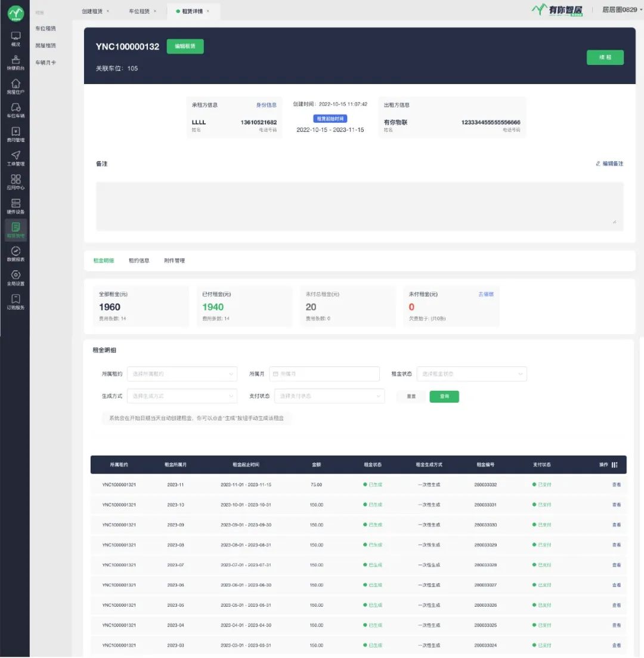Open 数据报表 data reports icon
This screenshot has height=658, width=644.
click(x=16, y=254)
